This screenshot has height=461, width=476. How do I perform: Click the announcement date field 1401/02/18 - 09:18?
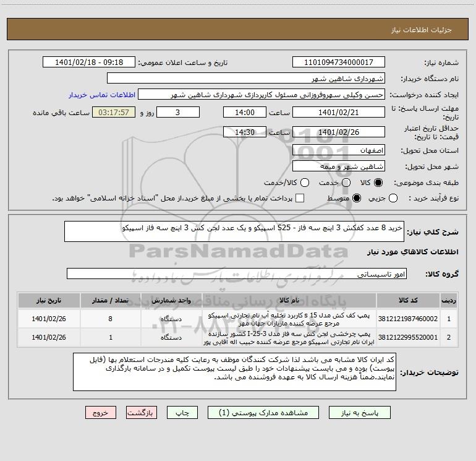(x=89, y=62)
